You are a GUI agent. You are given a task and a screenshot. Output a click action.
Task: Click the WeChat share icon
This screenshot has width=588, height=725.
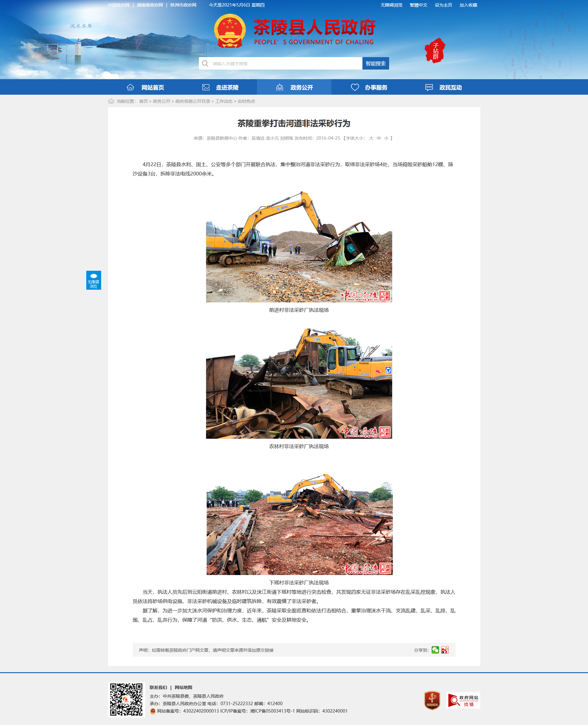point(435,650)
